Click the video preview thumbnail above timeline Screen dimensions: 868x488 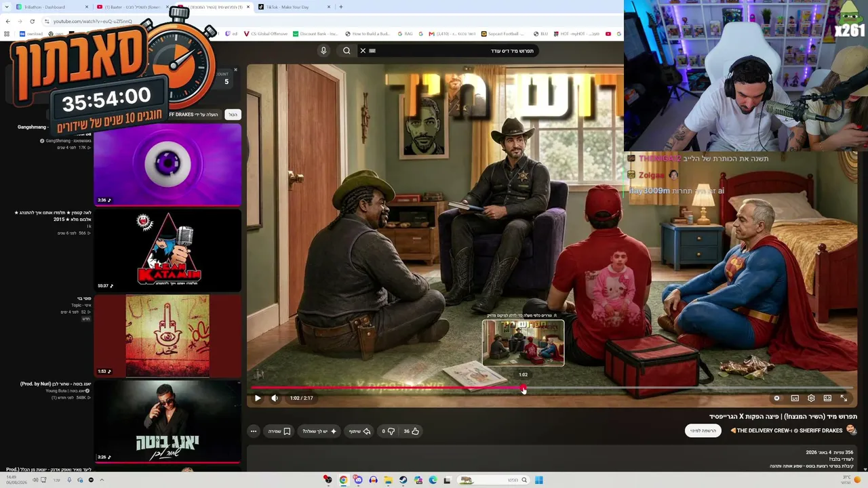[x=523, y=343]
